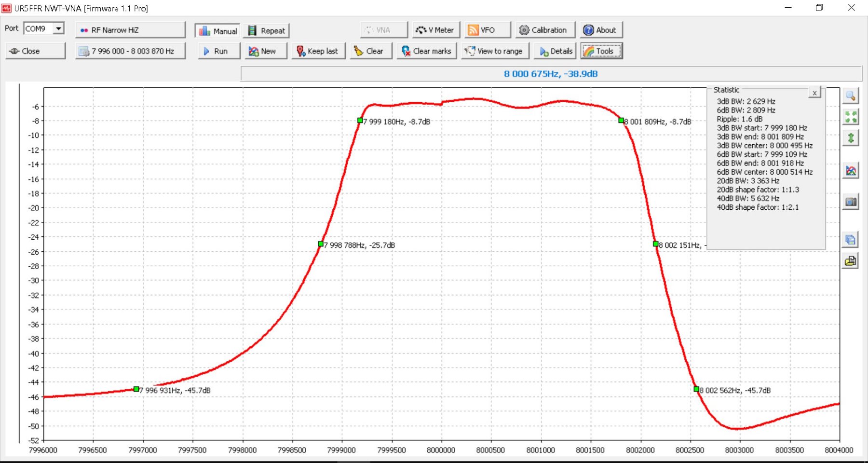
Task: Click y-axis label -50
Action: (33, 426)
